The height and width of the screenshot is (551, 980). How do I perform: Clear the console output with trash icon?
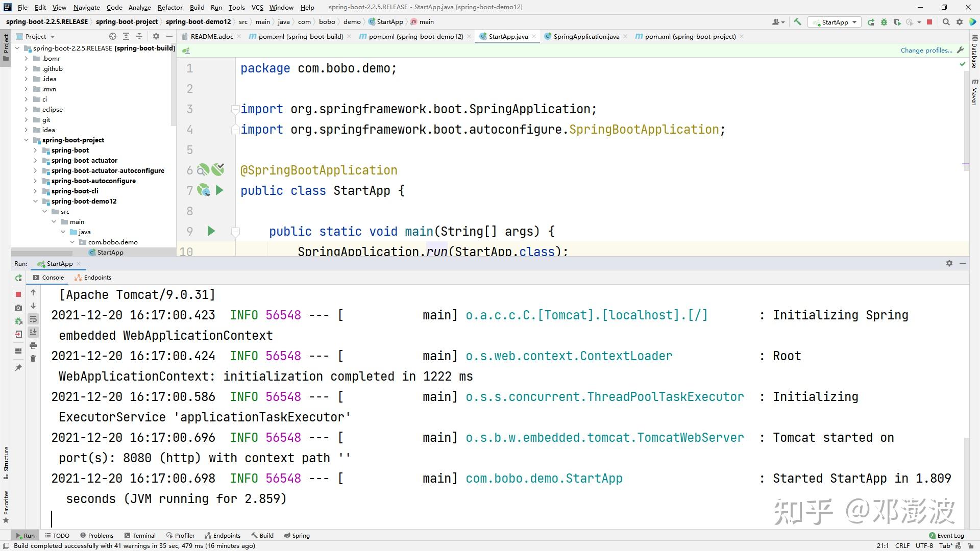pos(33,358)
